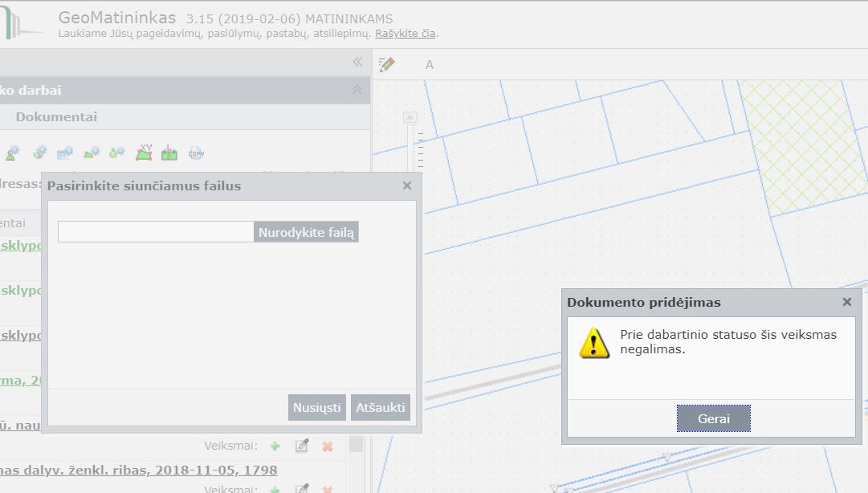The image size is (868, 493).
Task: Click the person-with-gear toolbar icon
Action: click(12, 153)
